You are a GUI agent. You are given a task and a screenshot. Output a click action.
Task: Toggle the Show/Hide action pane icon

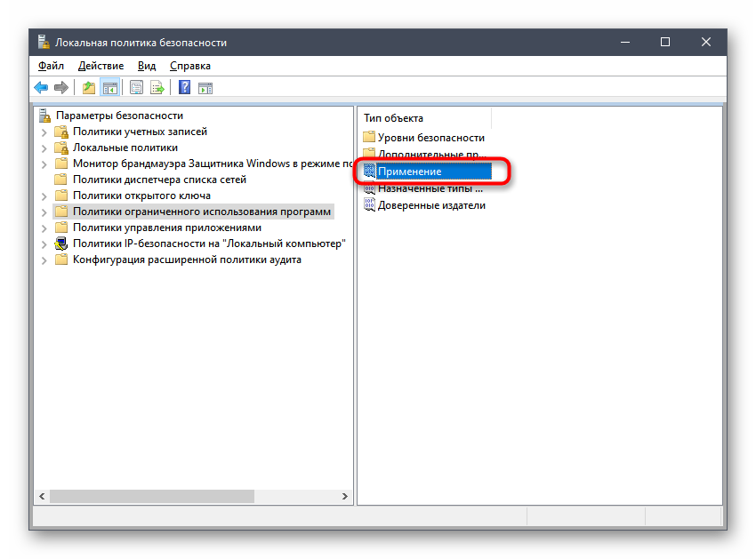point(205,87)
